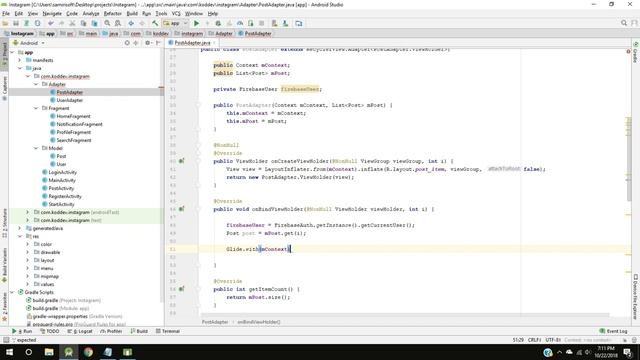Click scroll-from-source target icon in Project panel
Viewport: 640px width, 360px height.
click(x=127, y=43)
